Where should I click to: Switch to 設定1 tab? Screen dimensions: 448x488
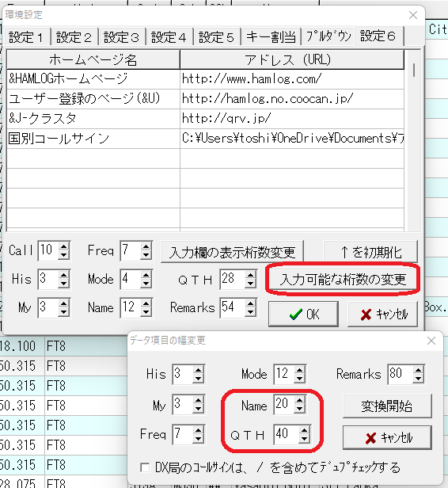pyautogui.click(x=26, y=37)
